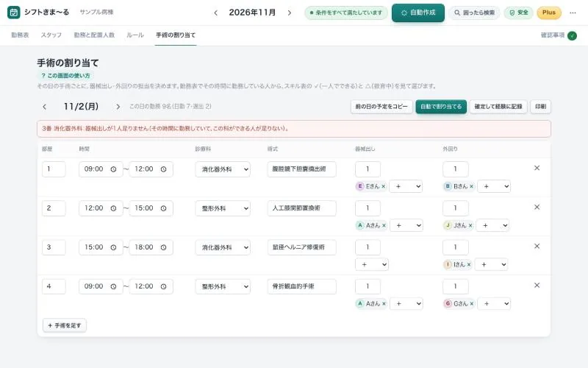Click + 手術を足す button
The image size is (588, 368).
pyautogui.click(x=65, y=325)
